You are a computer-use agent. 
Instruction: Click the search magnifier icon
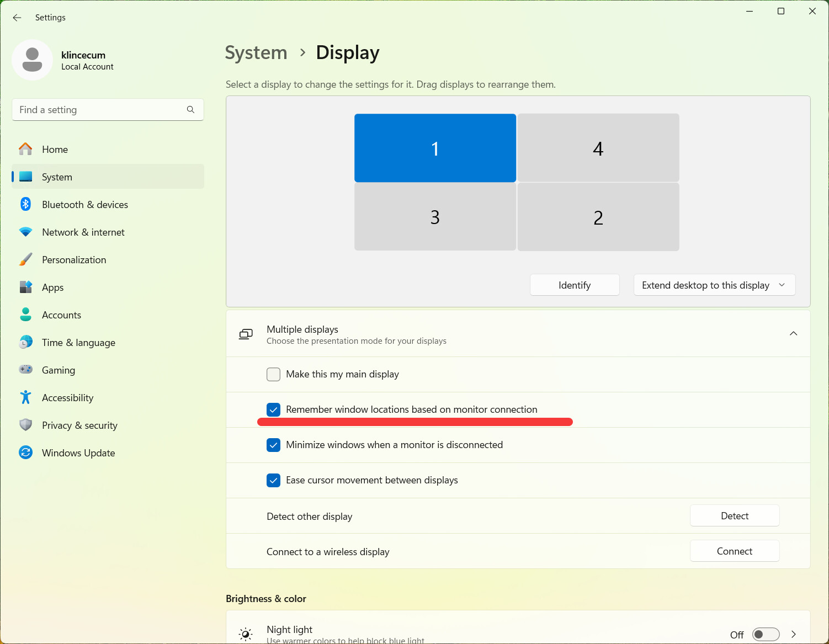[x=190, y=110]
